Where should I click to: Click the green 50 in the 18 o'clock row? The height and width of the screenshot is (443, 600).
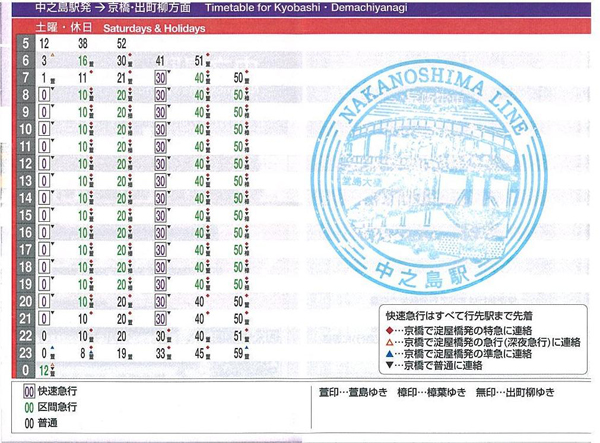point(238,267)
